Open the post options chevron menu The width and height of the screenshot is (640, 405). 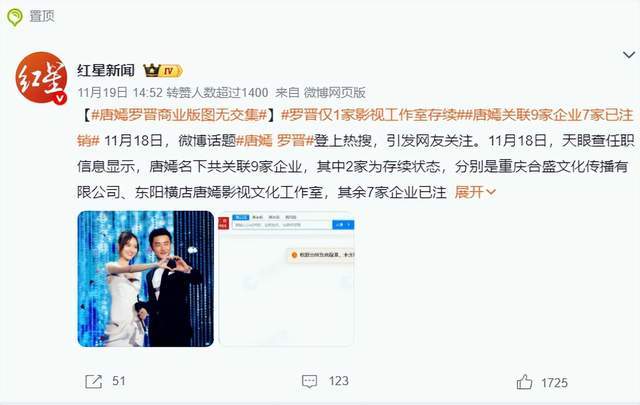(629, 54)
